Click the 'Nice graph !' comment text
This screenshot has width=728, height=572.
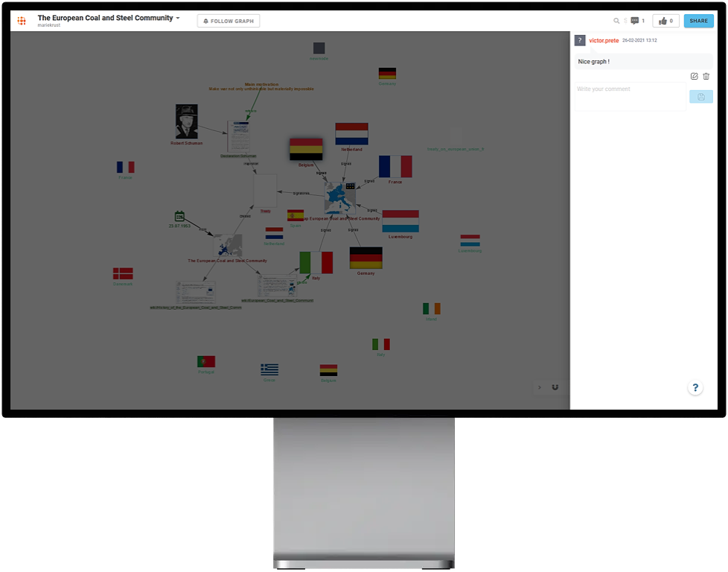tap(594, 61)
